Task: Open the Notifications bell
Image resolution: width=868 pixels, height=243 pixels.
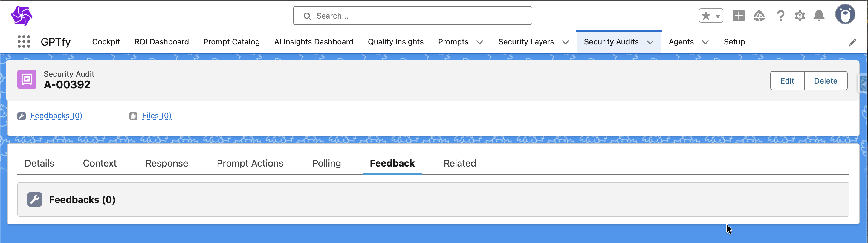Action: [819, 16]
